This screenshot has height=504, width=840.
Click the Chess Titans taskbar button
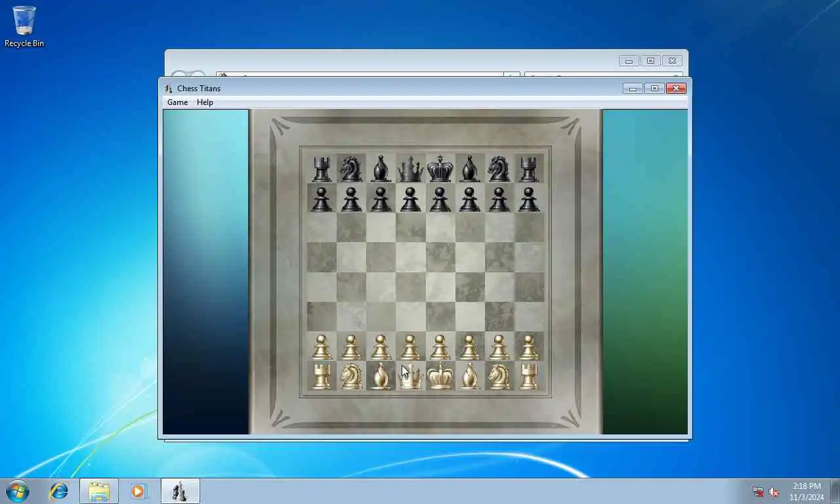pyautogui.click(x=180, y=491)
